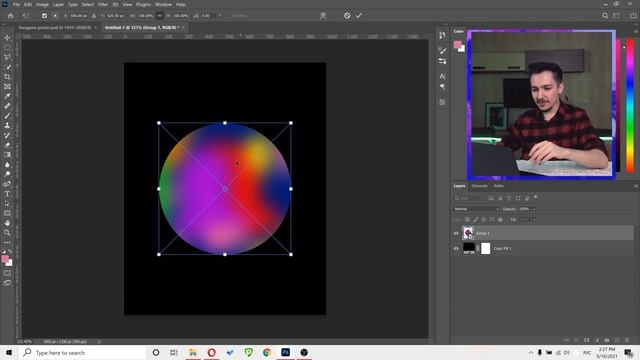Open the Edit menu
The width and height of the screenshot is (640, 360).
click(28, 4)
